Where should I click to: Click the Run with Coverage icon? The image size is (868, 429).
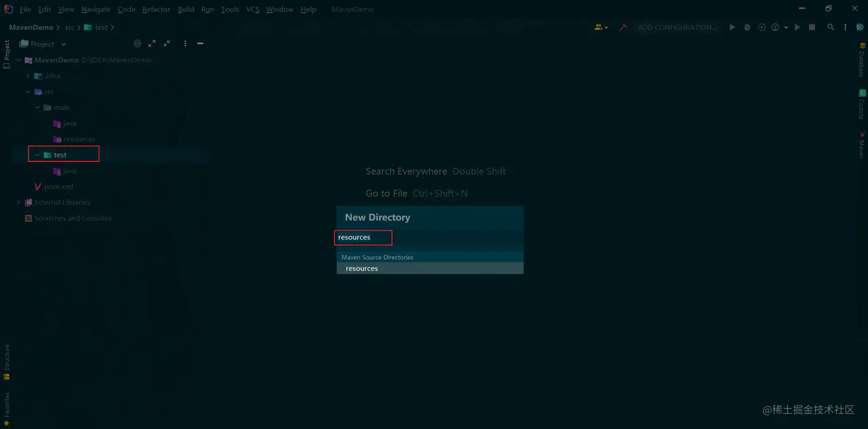click(762, 27)
